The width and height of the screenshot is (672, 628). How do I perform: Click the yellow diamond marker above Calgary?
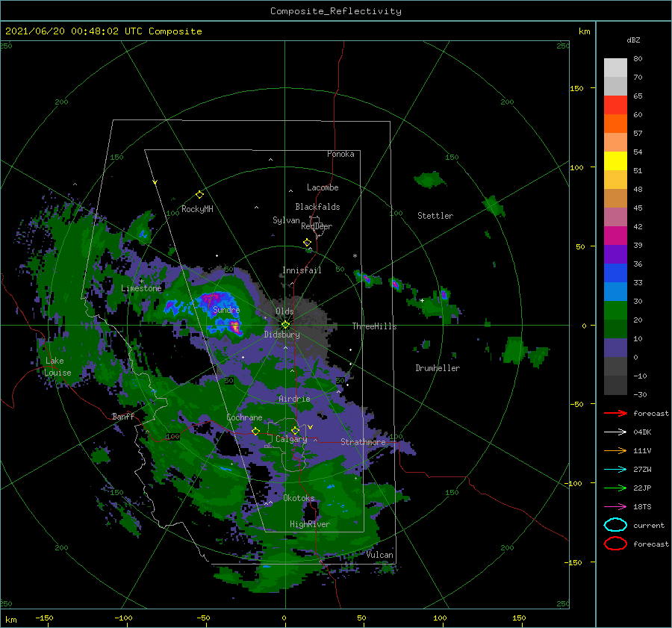(295, 430)
